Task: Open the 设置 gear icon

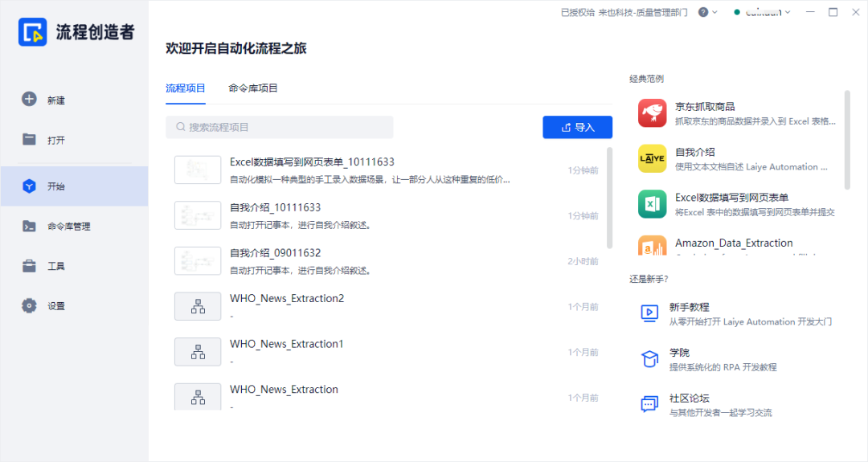Action: [x=29, y=305]
